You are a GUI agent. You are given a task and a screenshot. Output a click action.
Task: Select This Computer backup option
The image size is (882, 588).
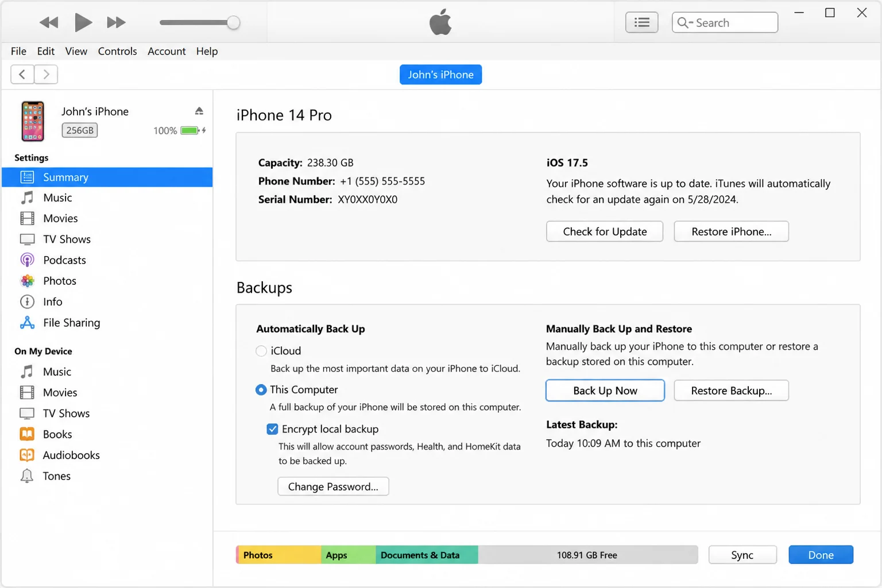point(261,390)
